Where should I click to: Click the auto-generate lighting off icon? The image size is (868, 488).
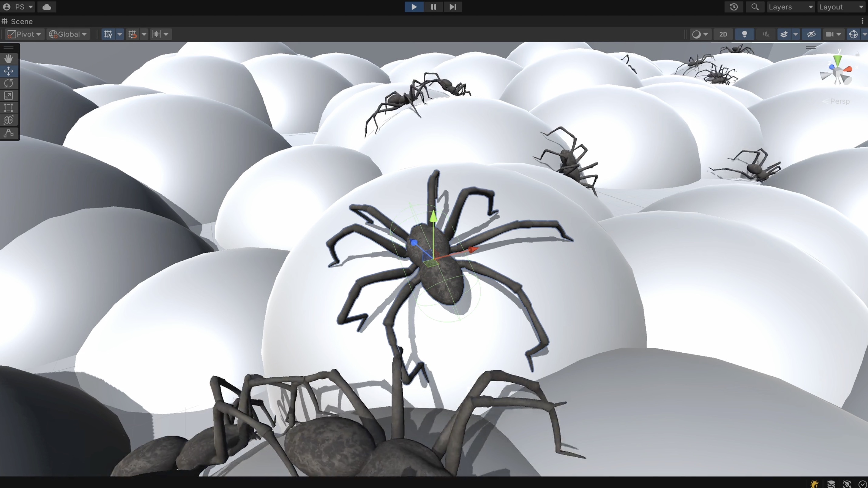847,484
